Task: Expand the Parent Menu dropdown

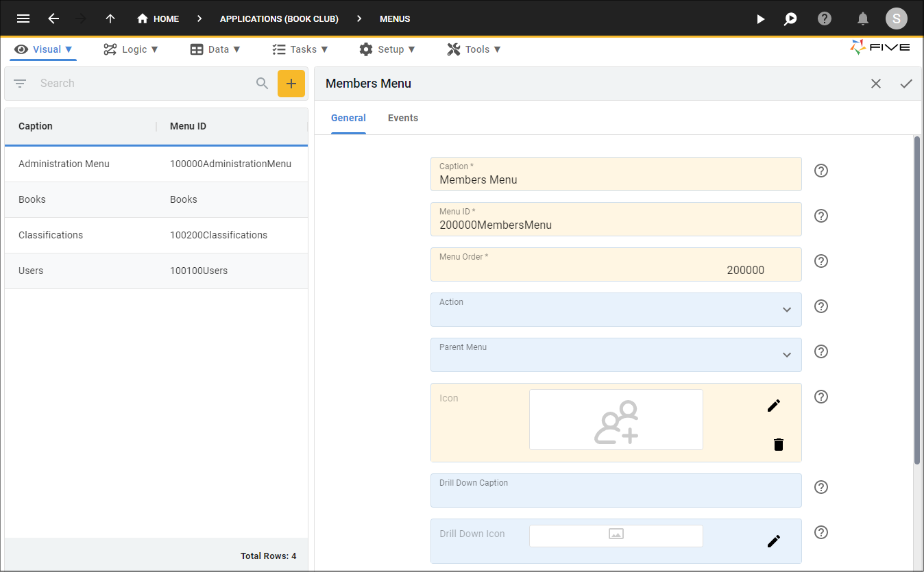Action: [787, 355]
